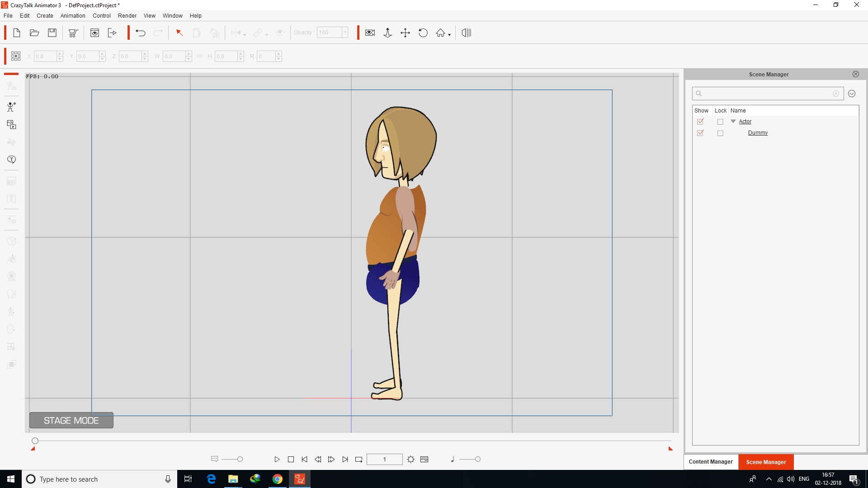
Task: Open the Composer mode actor icon
Action: point(11,107)
